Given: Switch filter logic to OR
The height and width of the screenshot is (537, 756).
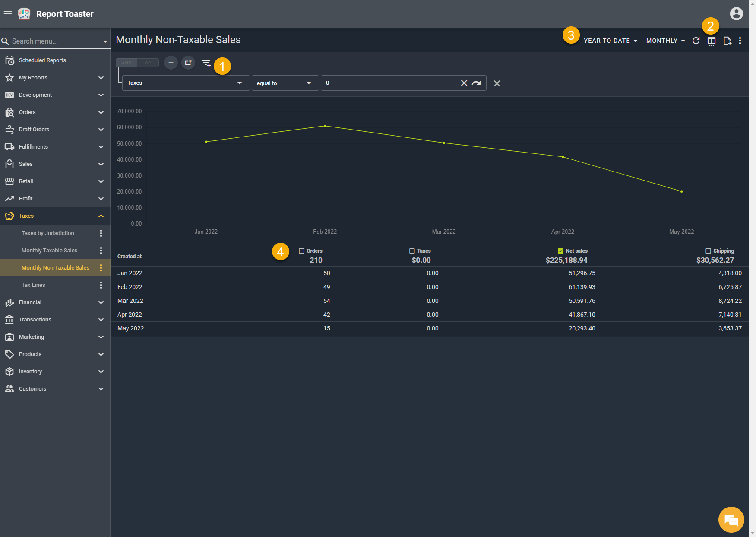Looking at the screenshot, I should pos(148,63).
